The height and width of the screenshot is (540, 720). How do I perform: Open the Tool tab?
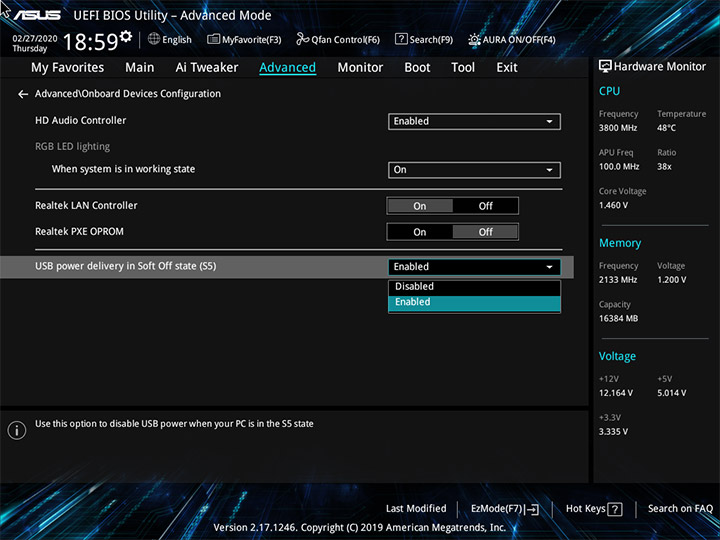463,68
